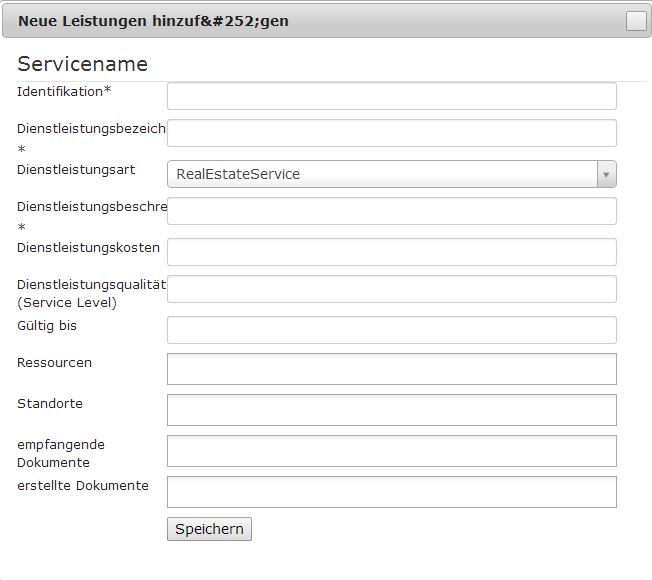
Task: Focus the Identifikation input field
Action: (392, 96)
